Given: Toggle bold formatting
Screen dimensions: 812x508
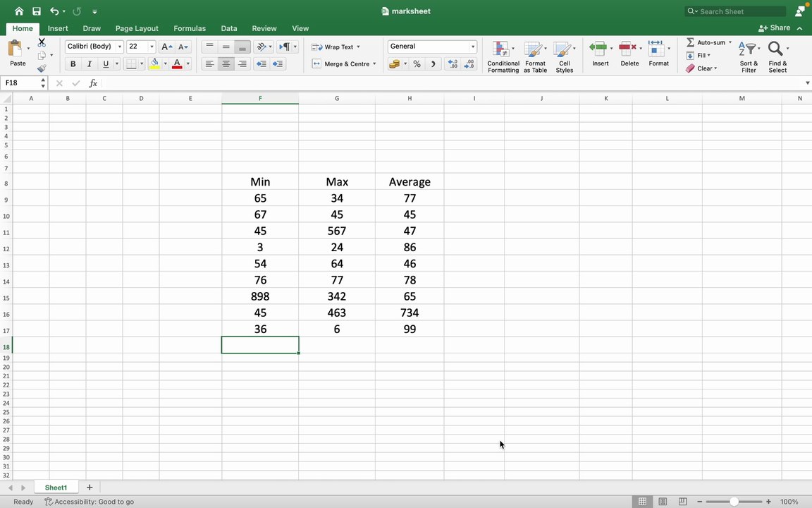Looking at the screenshot, I should 73,64.
